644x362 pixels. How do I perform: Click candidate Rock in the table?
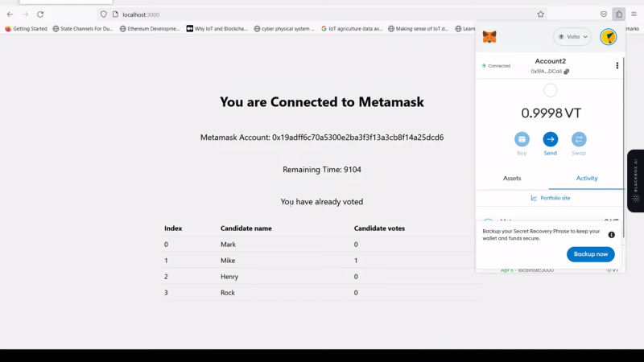coord(228,293)
